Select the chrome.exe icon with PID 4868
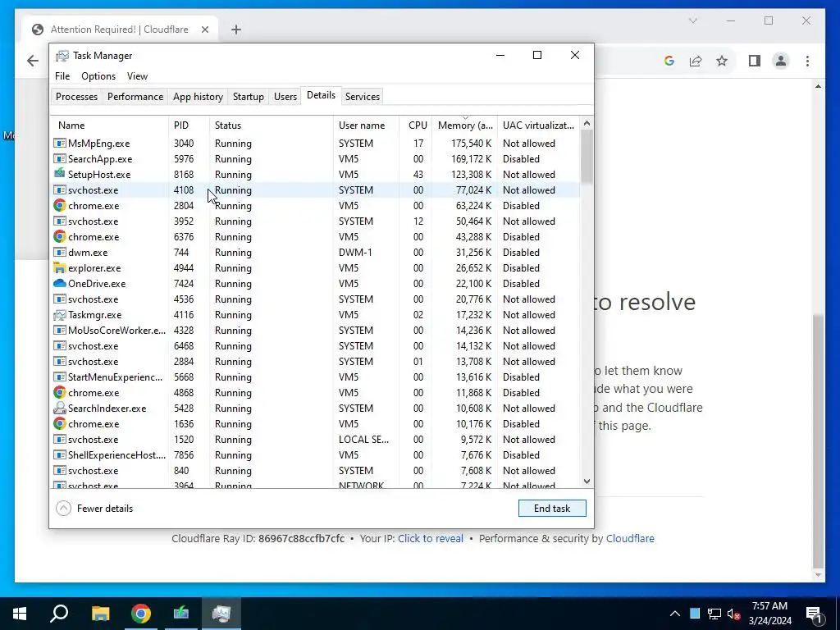The height and width of the screenshot is (630, 840). 59,392
